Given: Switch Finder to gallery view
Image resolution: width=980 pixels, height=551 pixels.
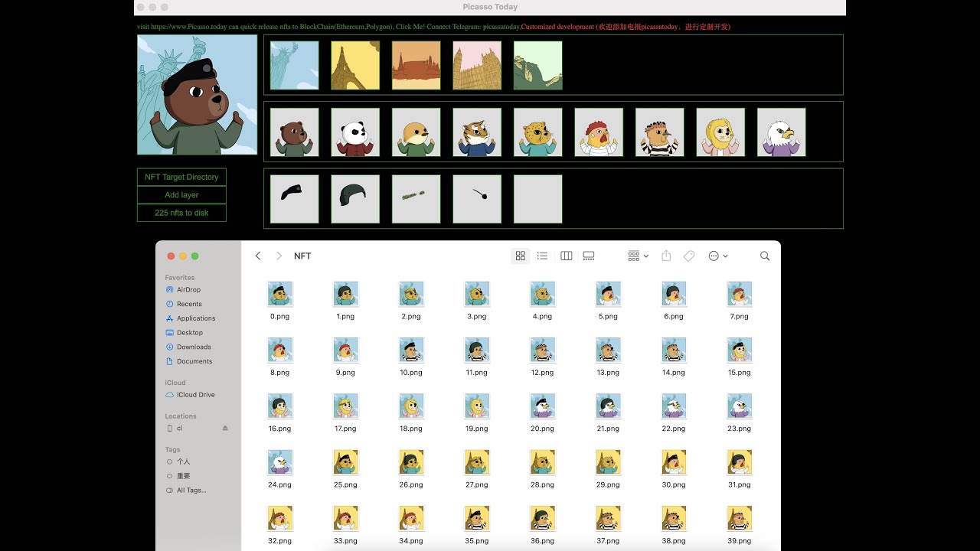Looking at the screenshot, I should pyautogui.click(x=589, y=256).
